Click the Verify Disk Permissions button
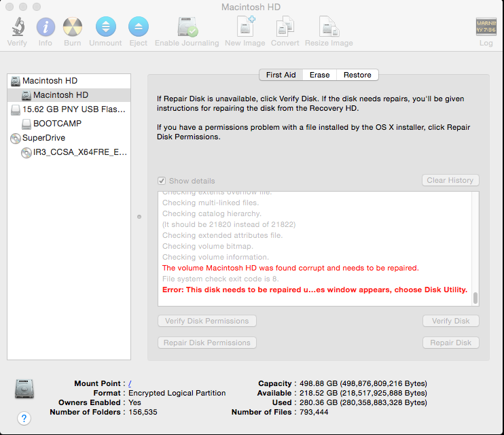Screen dimensions: 504x435 click(x=207, y=321)
